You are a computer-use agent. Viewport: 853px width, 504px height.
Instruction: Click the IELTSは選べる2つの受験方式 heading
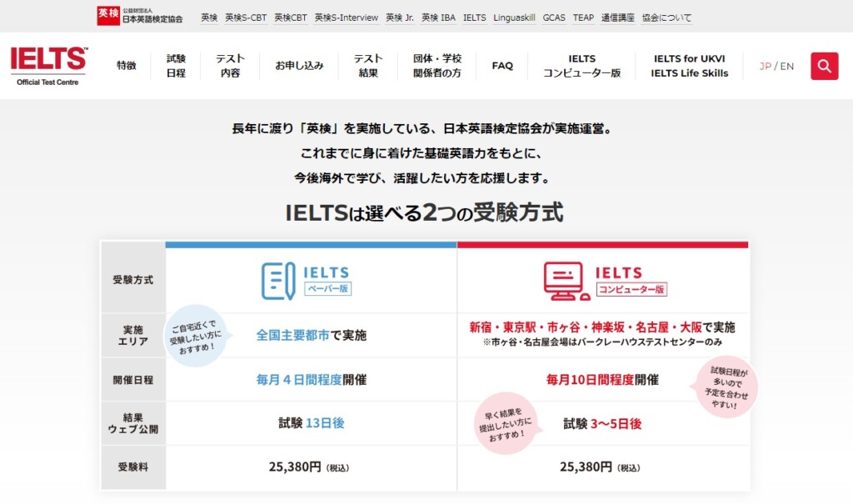pos(424,212)
